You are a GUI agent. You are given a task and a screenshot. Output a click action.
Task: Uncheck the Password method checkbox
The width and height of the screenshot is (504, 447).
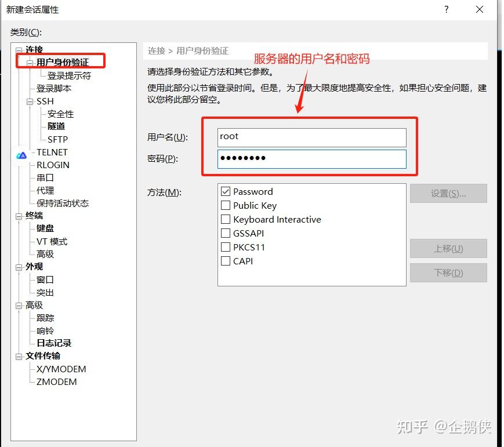(x=226, y=191)
